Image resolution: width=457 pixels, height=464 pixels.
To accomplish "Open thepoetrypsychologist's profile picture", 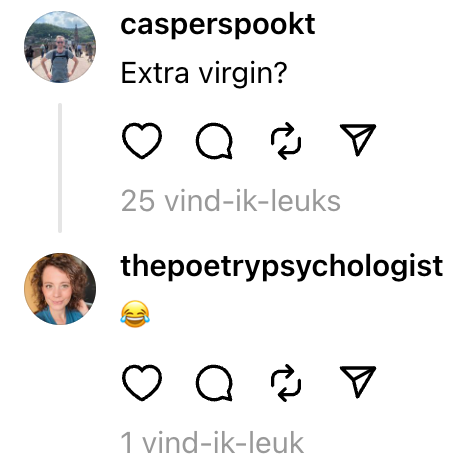I will tap(60, 289).
